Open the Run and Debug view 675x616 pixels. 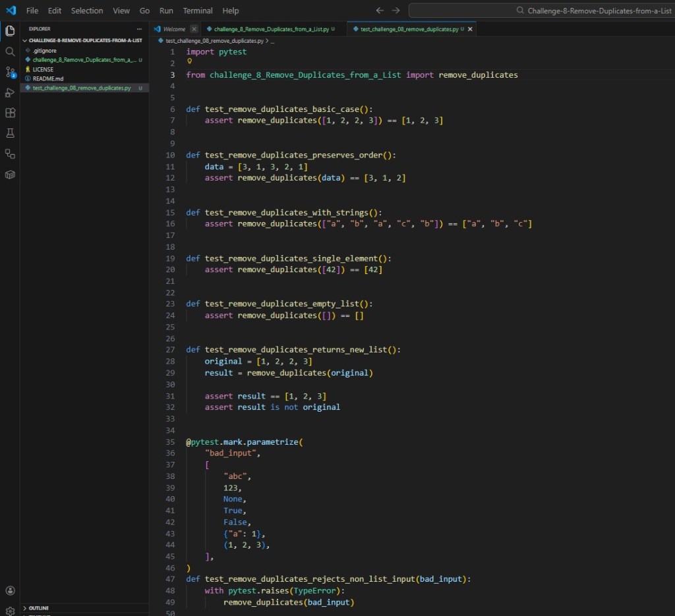(10, 92)
